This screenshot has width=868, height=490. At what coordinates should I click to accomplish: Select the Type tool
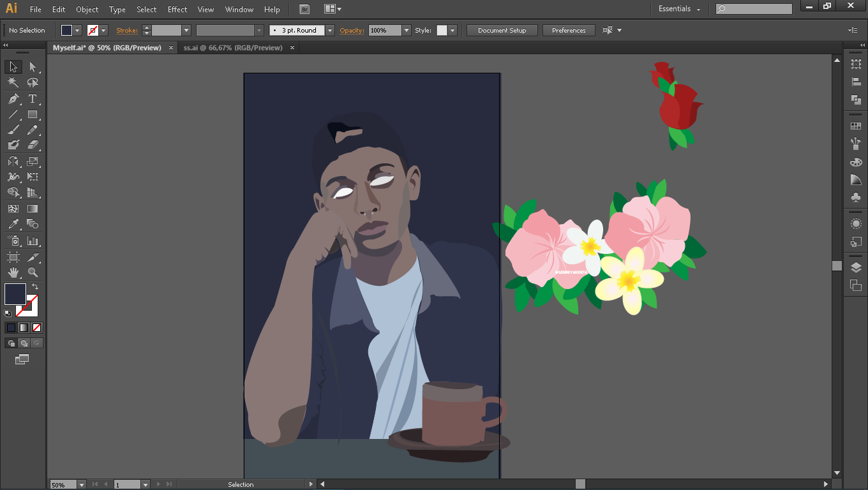[33, 99]
